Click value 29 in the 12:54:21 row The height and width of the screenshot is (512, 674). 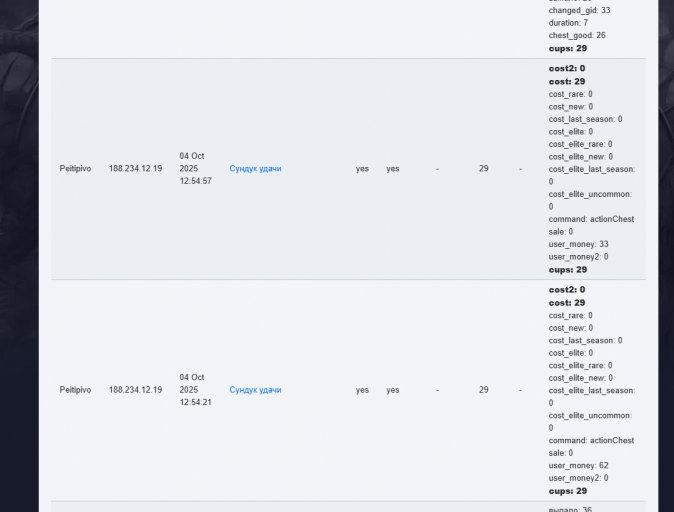coord(484,390)
